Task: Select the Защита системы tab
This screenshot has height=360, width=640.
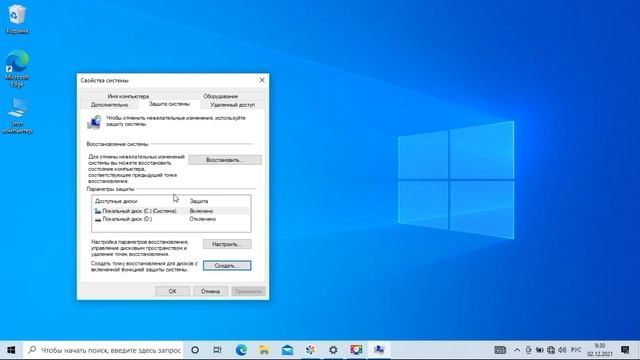Action: pyautogui.click(x=169, y=104)
